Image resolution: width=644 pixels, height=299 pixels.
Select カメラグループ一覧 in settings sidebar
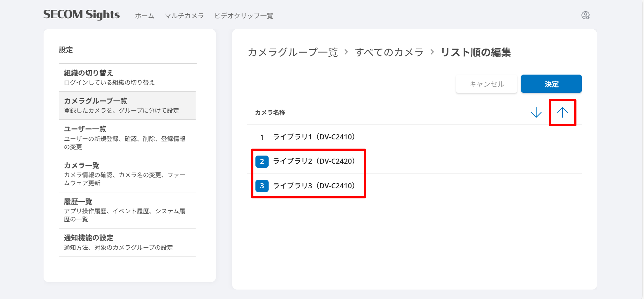click(127, 106)
